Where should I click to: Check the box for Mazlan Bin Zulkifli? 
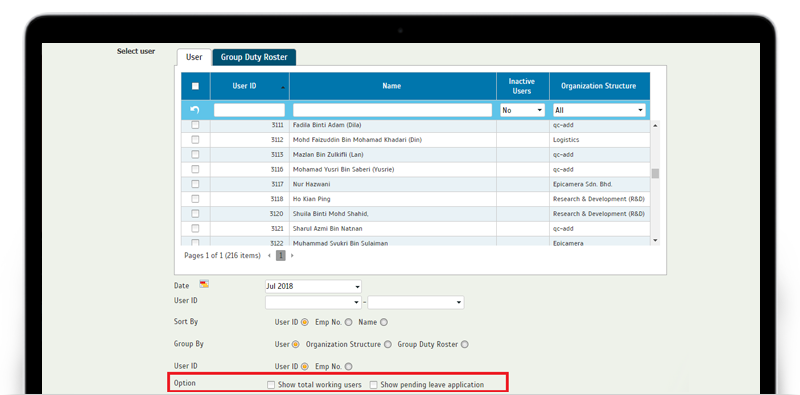click(x=195, y=154)
